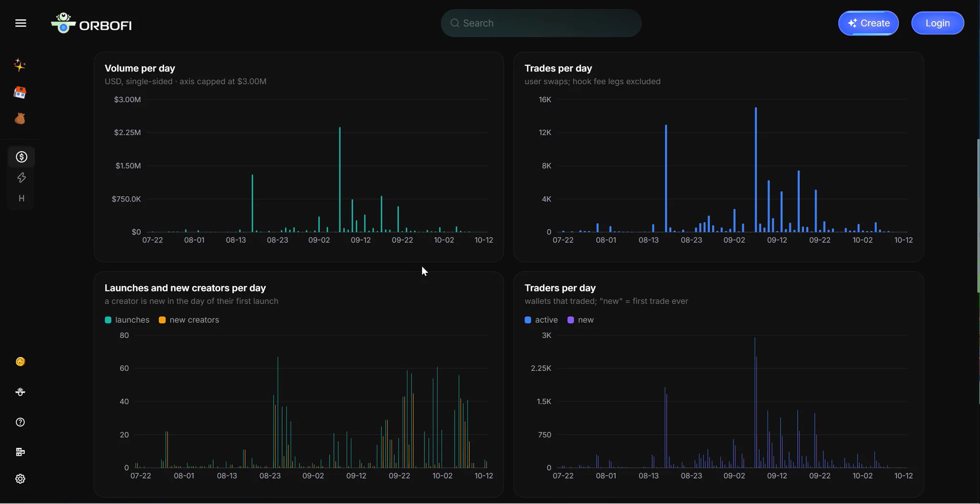Image resolution: width=980 pixels, height=504 pixels.
Task: Open the stacked blocks sidebar icon
Action: coord(20,452)
